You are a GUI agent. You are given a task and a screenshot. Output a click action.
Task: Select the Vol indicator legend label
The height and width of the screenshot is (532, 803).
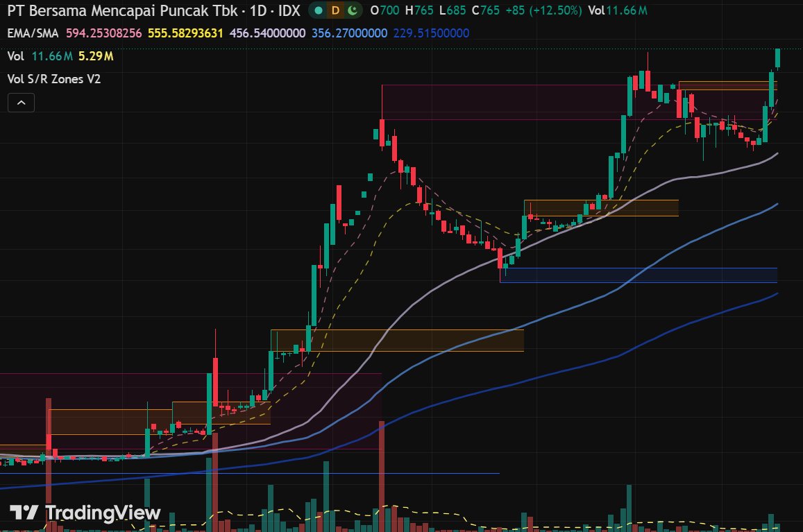15,56
